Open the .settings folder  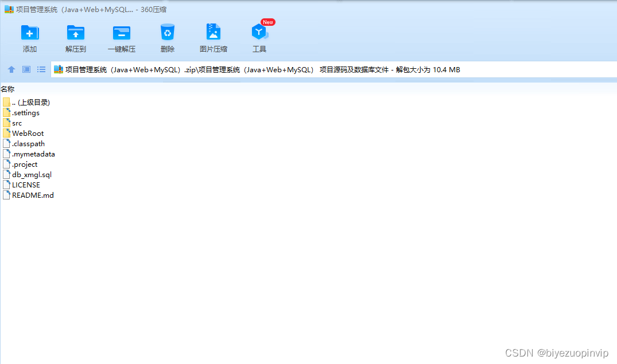coord(25,112)
